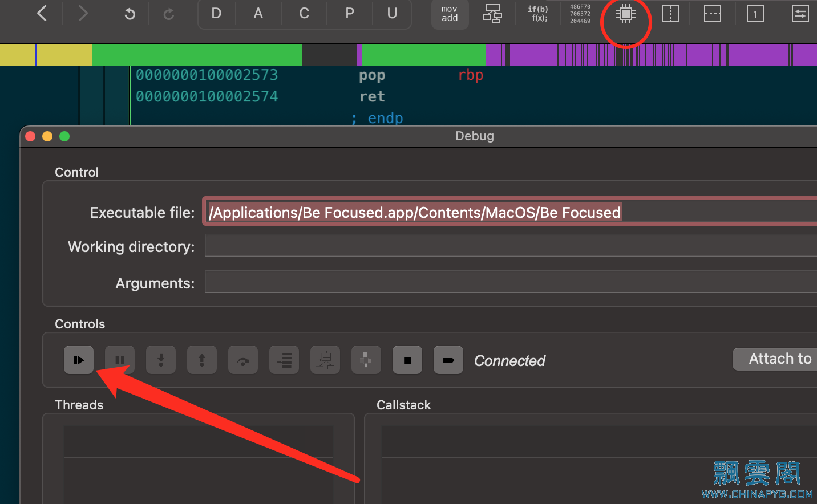Click the dark gray segment in navigation bar
Screen dimensions: 817x504
tap(329, 55)
